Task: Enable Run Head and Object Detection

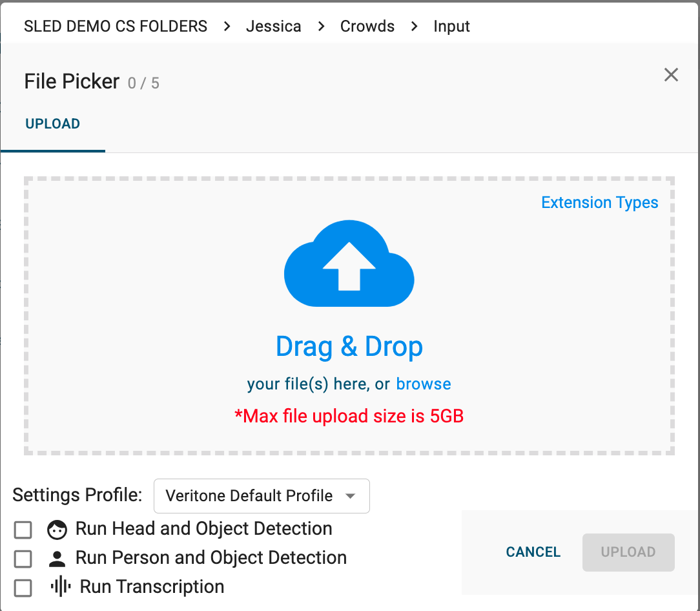Action: pos(23,529)
